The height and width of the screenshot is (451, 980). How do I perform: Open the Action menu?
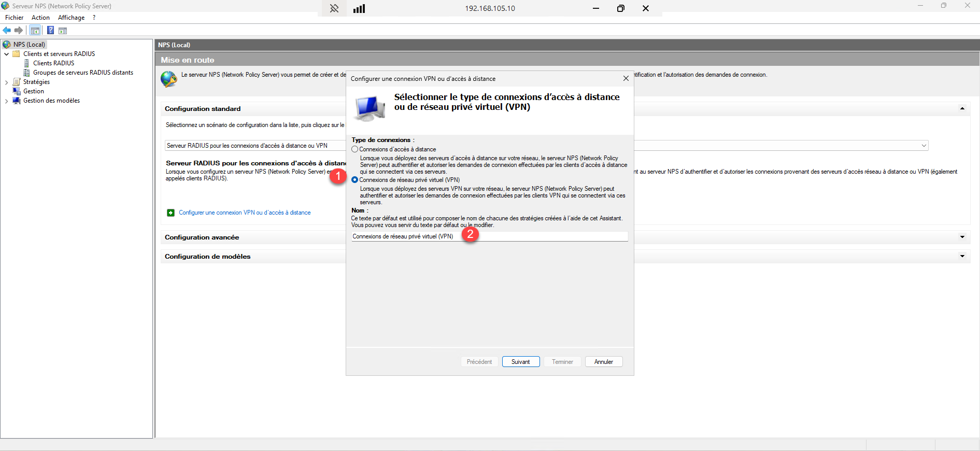tap(40, 18)
